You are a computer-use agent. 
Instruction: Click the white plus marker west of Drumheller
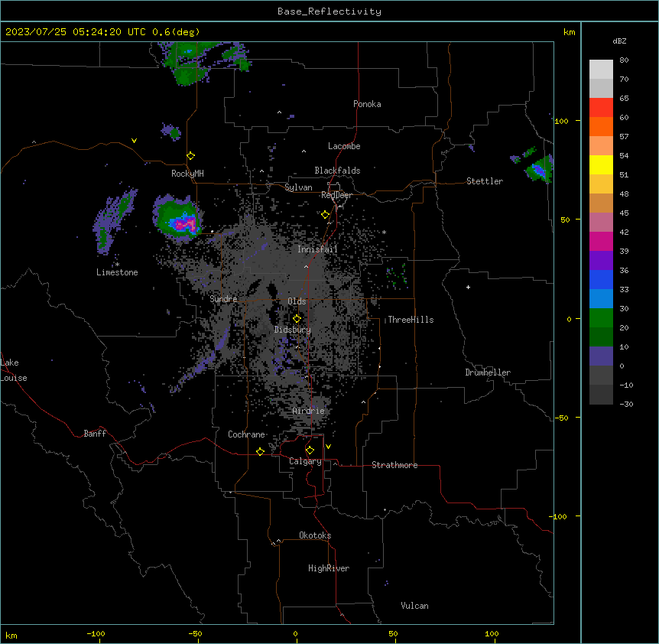click(468, 287)
